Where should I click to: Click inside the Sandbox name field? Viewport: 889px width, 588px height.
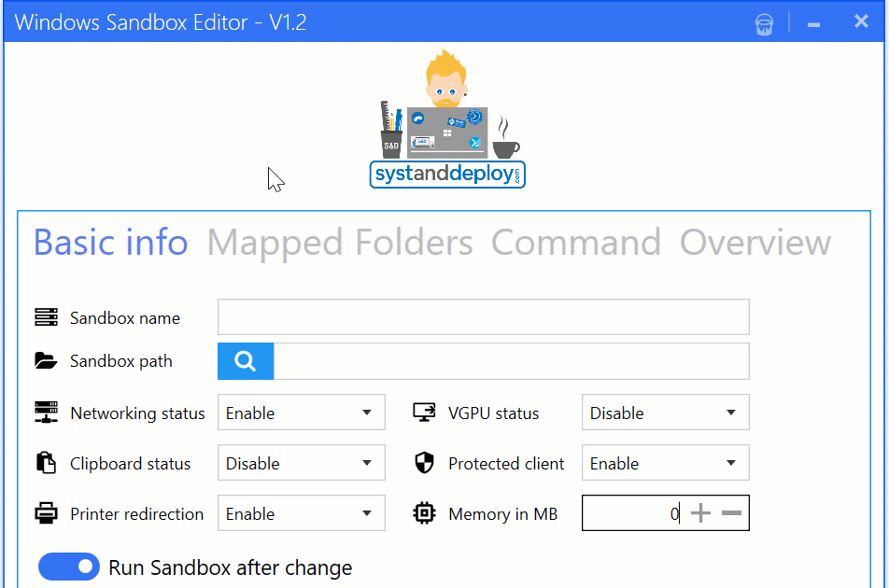[x=482, y=317]
